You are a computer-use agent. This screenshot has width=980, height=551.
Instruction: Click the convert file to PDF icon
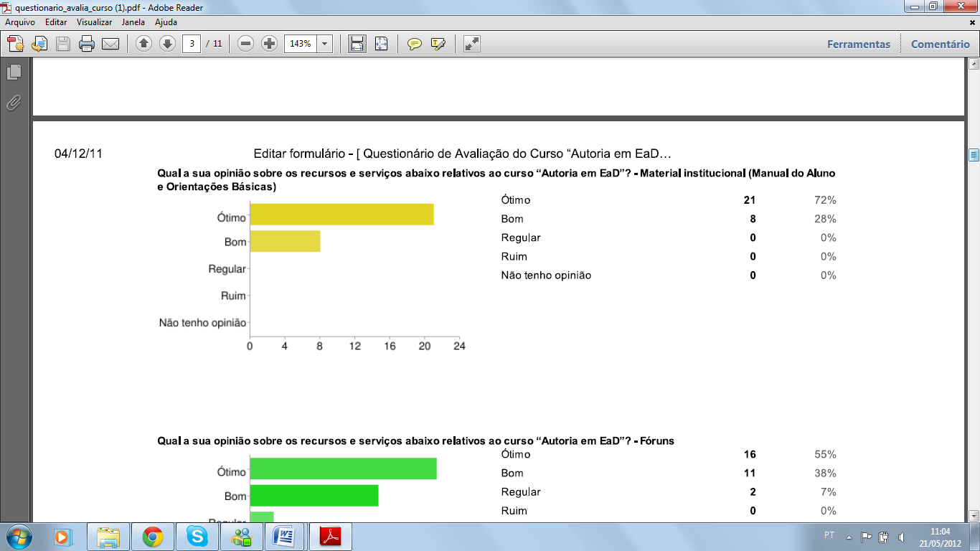coord(39,44)
